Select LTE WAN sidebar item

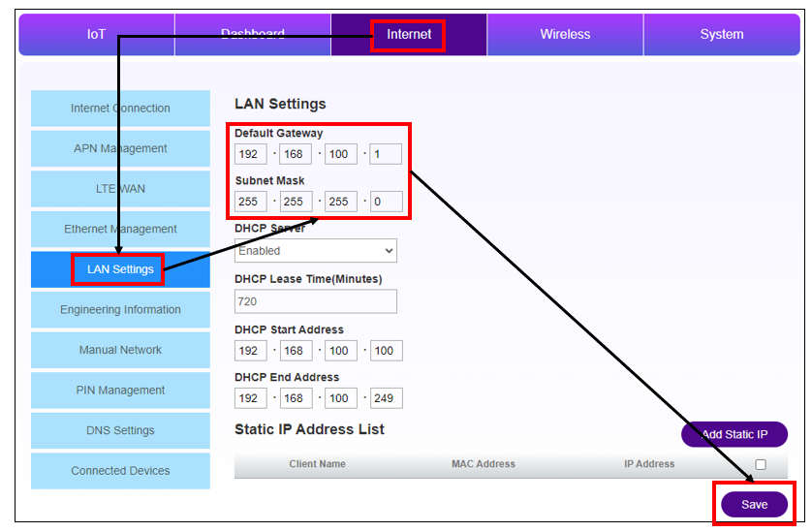pyautogui.click(x=120, y=189)
